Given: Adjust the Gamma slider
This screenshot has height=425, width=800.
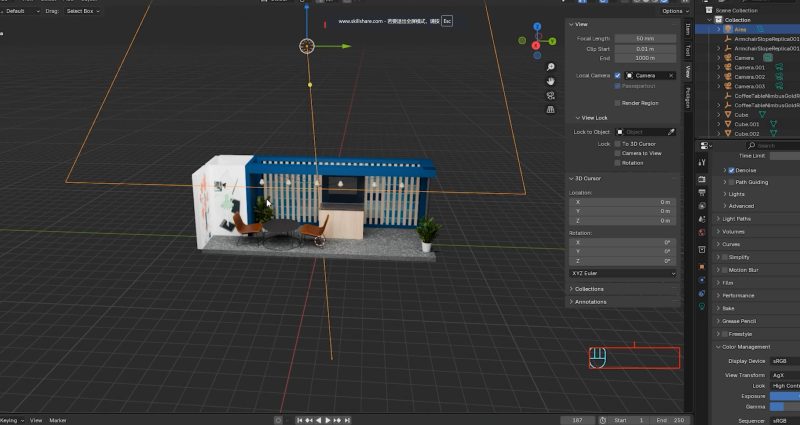Looking at the screenshot, I should (x=785, y=407).
